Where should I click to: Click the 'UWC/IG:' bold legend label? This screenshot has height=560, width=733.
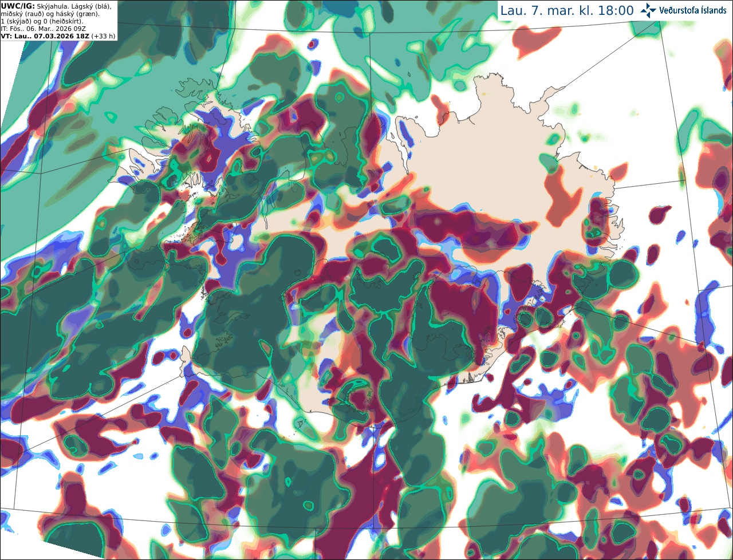tap(18, 6)
